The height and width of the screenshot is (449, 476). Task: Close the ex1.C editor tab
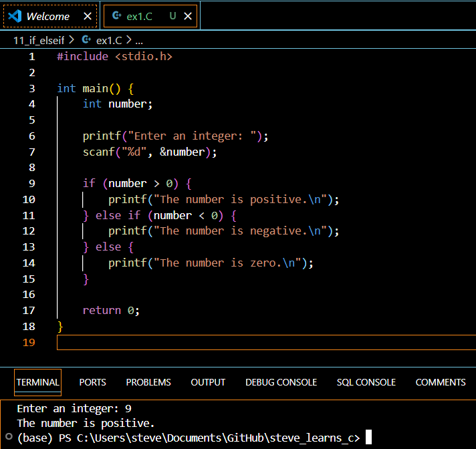pyautogui.click(x=189, y=16)
